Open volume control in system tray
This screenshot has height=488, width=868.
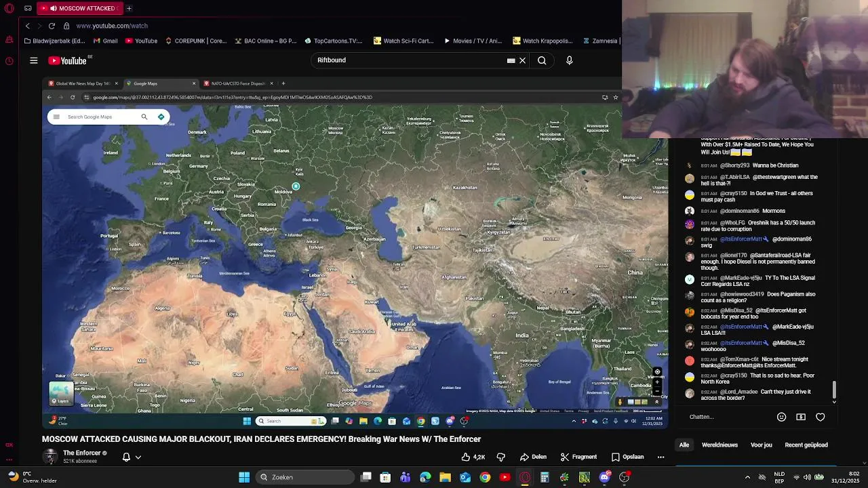coord(807,477)
